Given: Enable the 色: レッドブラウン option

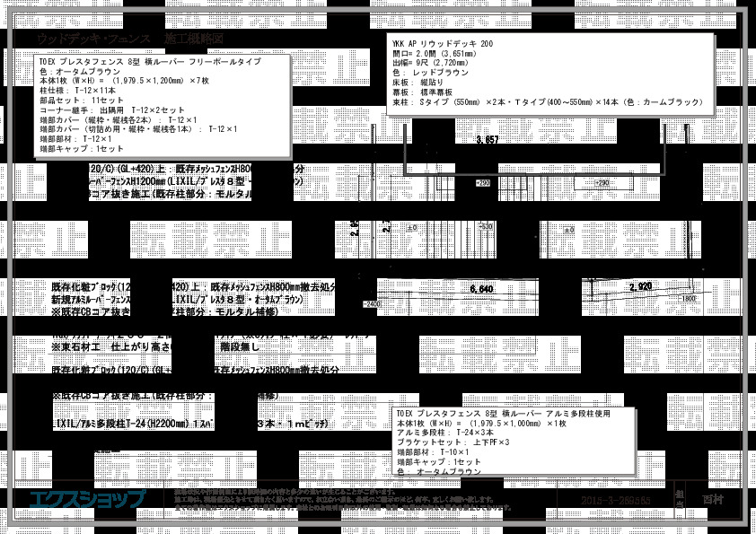Looking at the screenshot, I should (x=429, y=72).
